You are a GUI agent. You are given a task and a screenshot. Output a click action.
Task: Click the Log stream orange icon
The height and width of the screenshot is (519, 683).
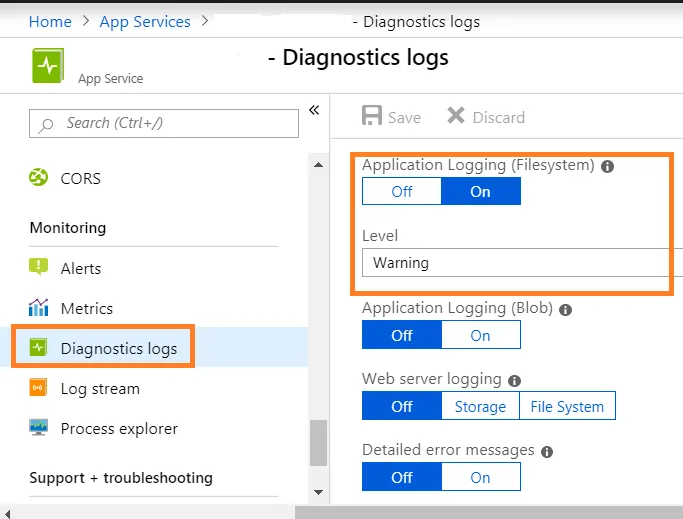click(x=39, y=388)
